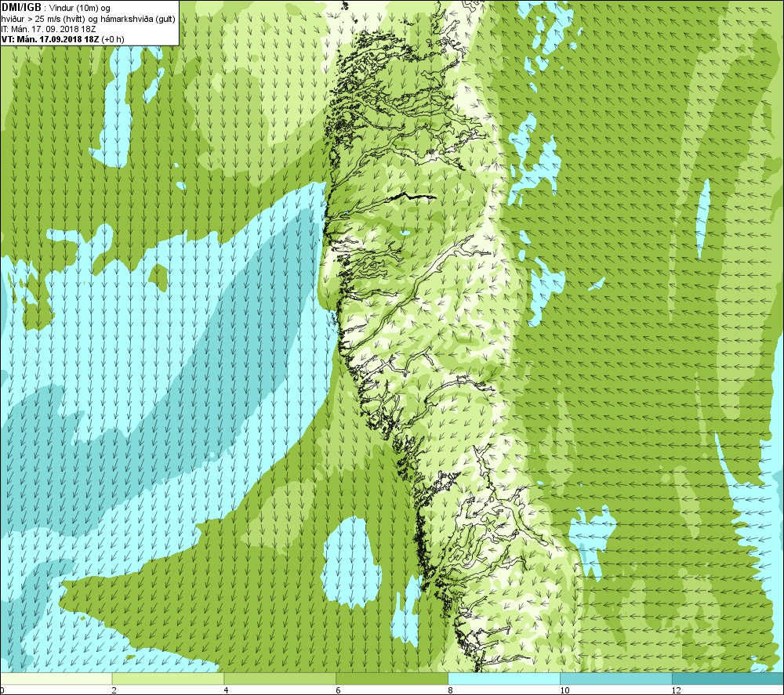Viewport: 784px width, 695px height.
Task: Click the 6–8 m/s dark green swatch
Action: (392, 679)
